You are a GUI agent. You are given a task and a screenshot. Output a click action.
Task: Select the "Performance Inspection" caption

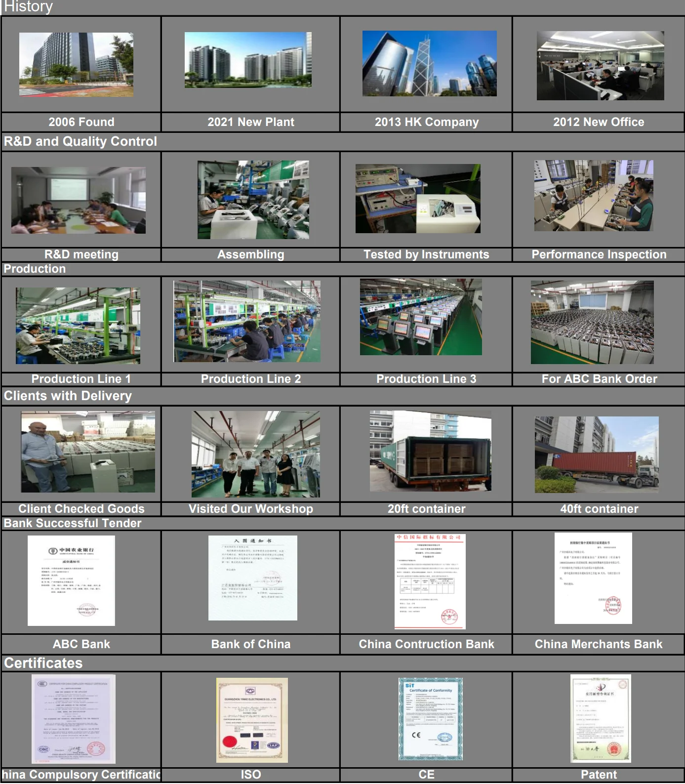click(599, 254)
